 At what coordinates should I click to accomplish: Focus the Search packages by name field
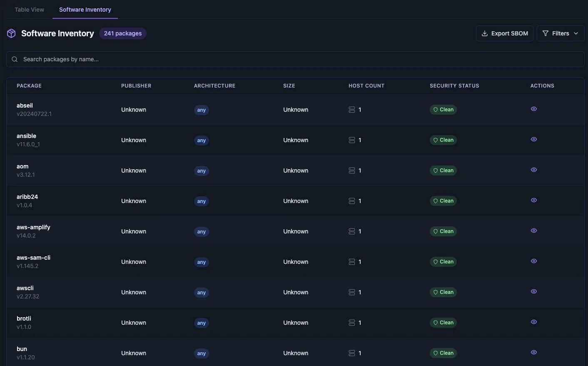coord(295,59)
